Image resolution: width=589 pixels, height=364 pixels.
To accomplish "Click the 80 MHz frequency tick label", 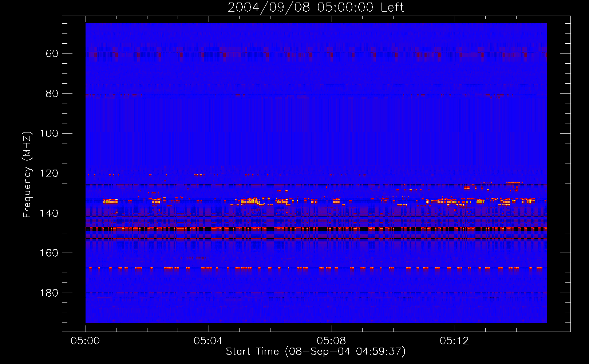I will (x=52, y=94).
